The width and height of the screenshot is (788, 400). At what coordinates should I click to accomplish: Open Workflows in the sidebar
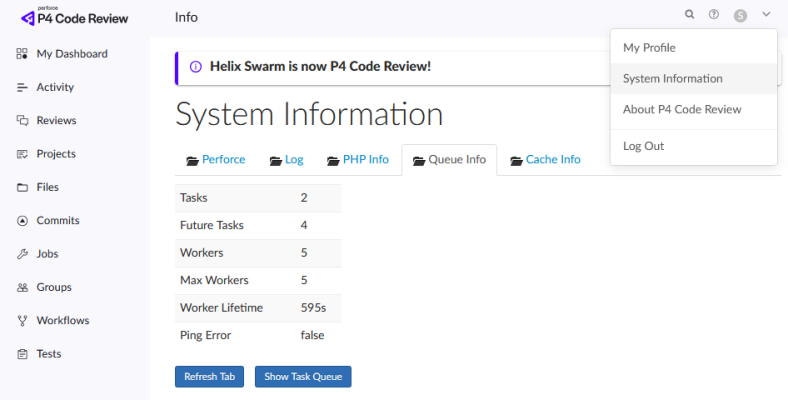[62, 321]
